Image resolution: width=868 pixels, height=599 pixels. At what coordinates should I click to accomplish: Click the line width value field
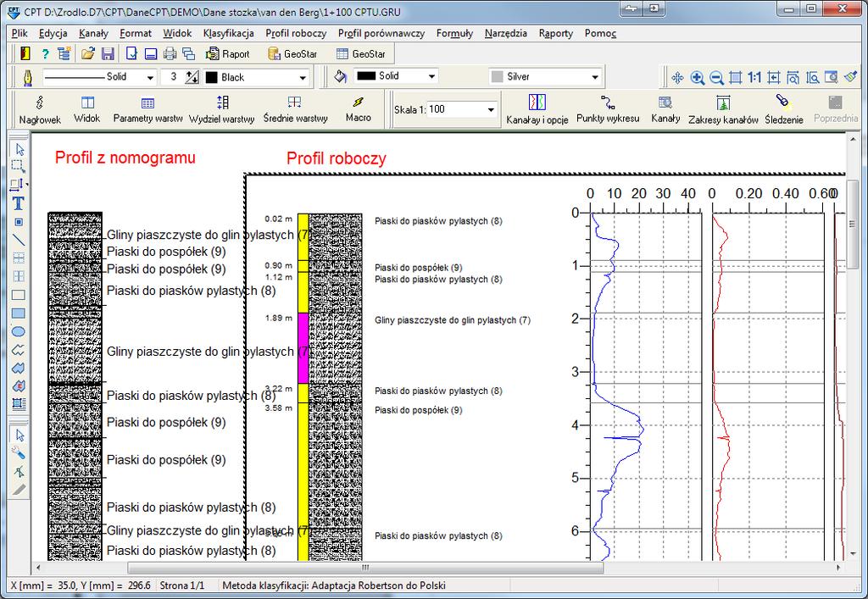[x=173, y=77]
